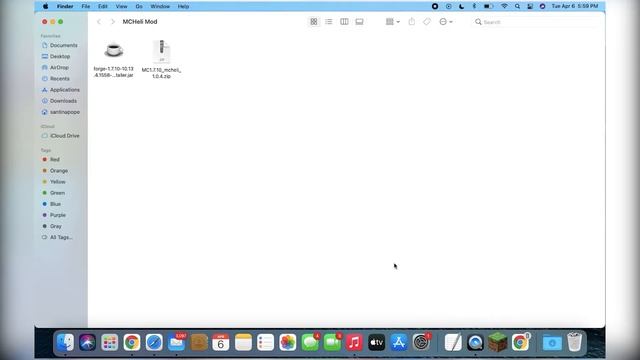640x360 pixels.
Task: Click the Share toolbar button
Action: [x=411, y=22]
